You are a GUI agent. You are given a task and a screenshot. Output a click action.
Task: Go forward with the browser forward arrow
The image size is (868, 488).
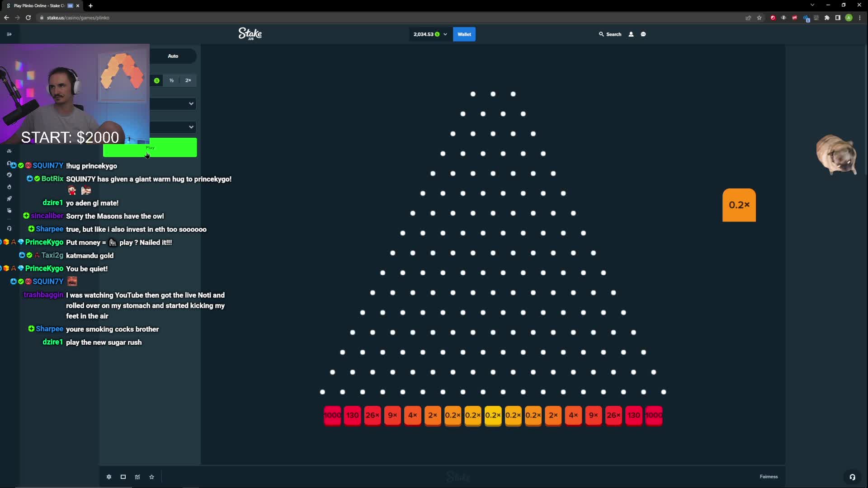click(17, 18)
